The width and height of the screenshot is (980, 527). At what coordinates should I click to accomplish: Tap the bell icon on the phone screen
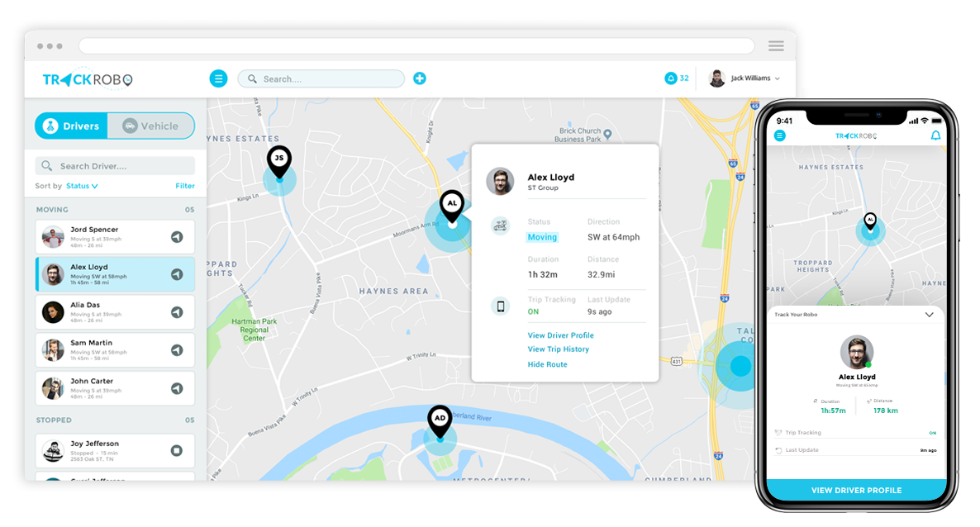(935, 135)
